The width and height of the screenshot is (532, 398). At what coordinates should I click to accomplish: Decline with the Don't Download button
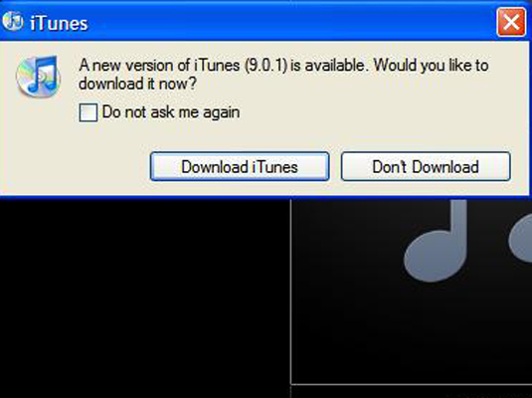click(426, 166)
